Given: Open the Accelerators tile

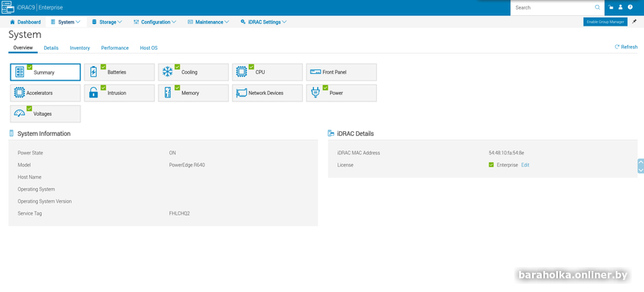Looking at the screenshot, I should tap(45, 93).
